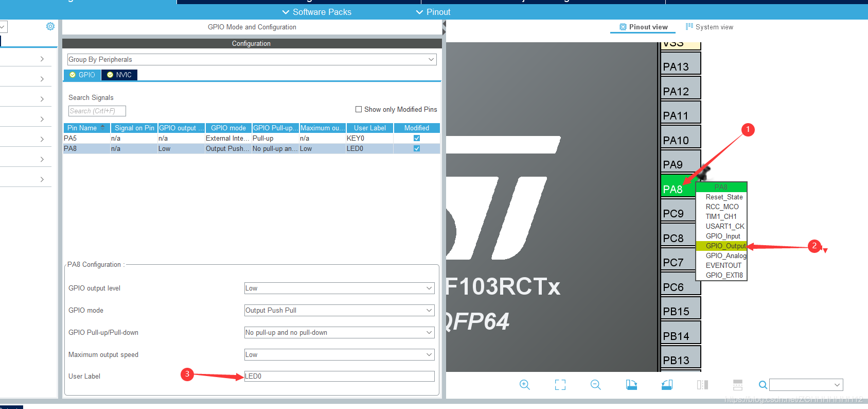Select GPIO_Output from the PA8 menu
This screenshot has height=409, width=868.
tap(721, 246)
